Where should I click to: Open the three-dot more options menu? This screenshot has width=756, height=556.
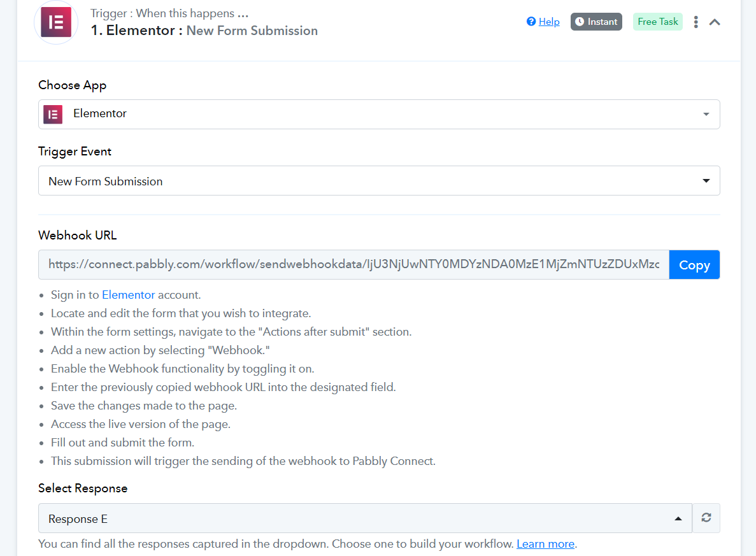695,22
